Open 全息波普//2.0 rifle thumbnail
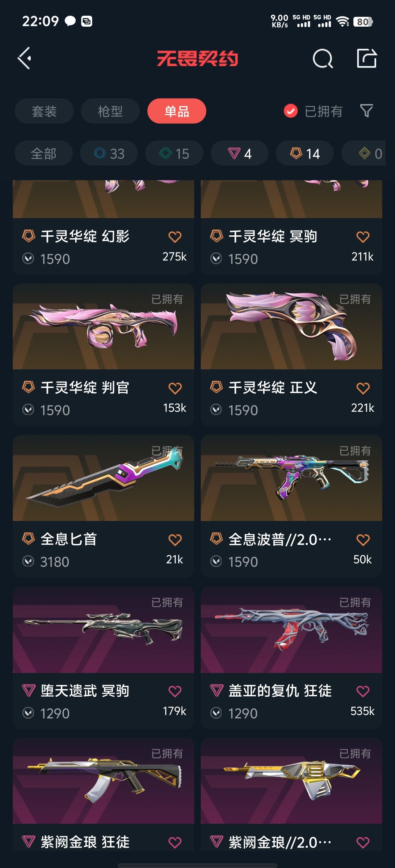This screenshot has width=395, height=868. 291,478
